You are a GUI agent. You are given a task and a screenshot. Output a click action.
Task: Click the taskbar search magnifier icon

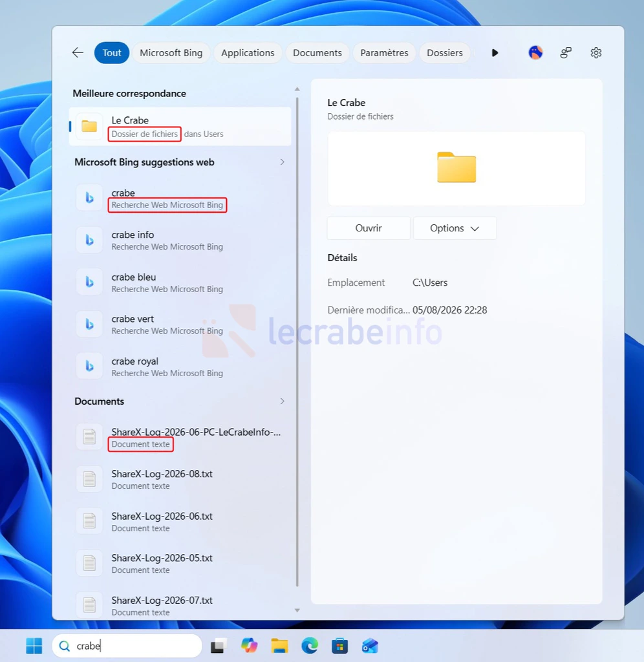64,646
